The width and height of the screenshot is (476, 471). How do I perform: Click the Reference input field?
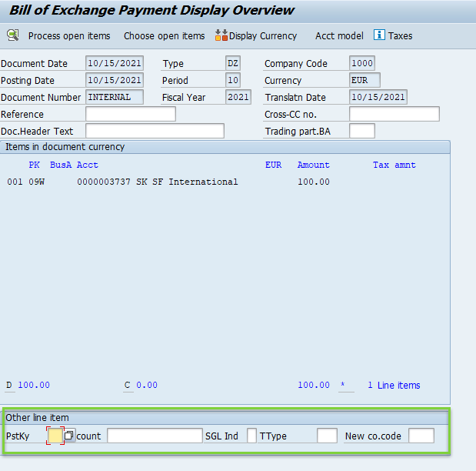131,114
